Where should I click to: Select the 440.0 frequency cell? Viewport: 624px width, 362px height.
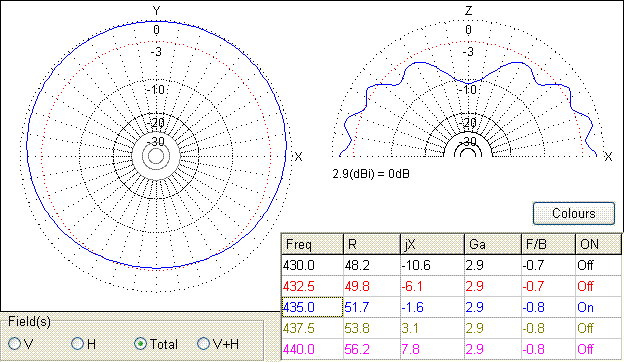pos(312,349)
